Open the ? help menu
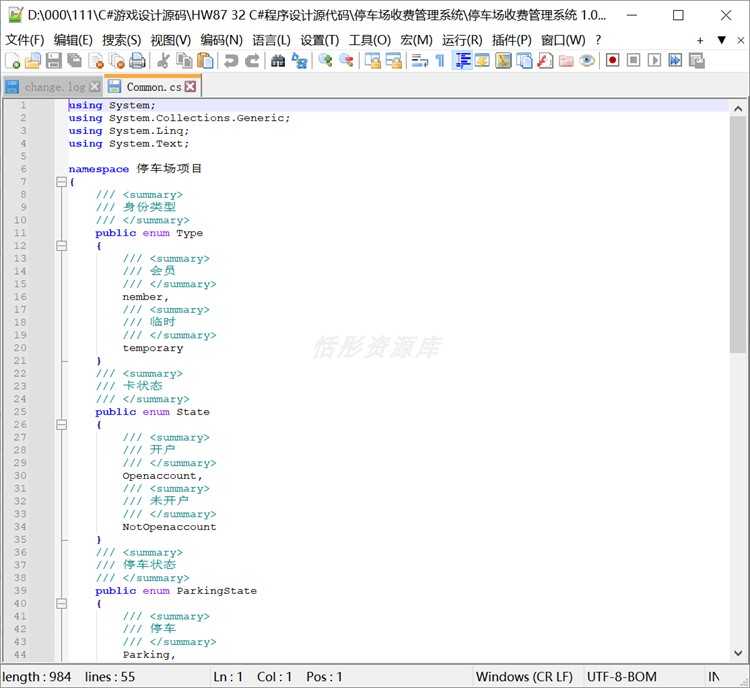The height and width of the screenshot is (688, 750). pos(598,40)
